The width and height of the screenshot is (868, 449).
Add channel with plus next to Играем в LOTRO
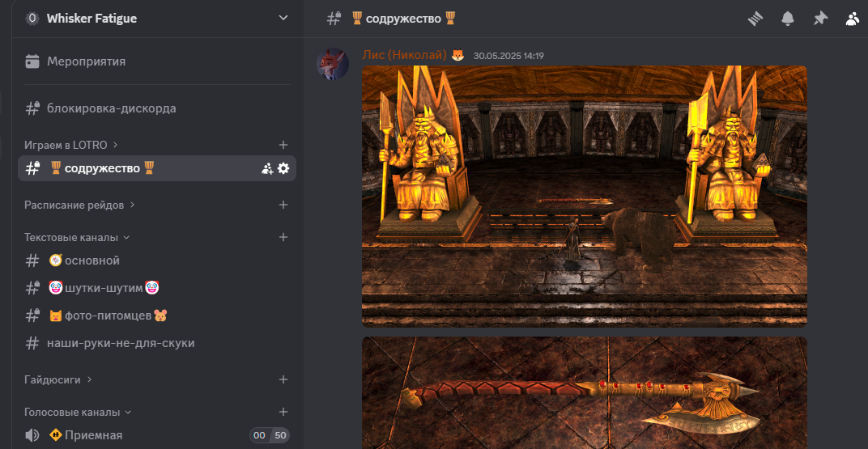[283, 145]
